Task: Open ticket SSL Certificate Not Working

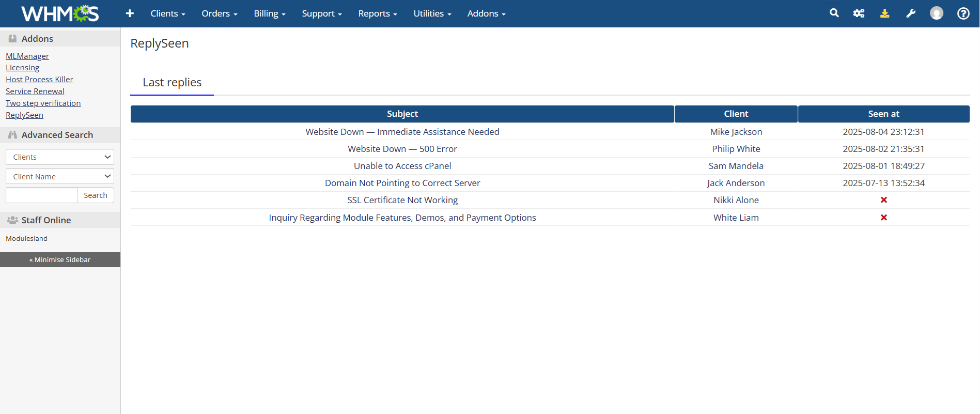Action: click(x=402, y=200)
